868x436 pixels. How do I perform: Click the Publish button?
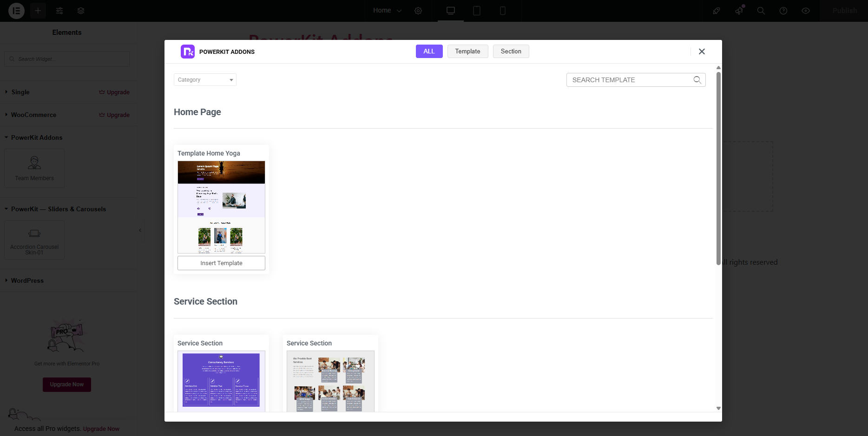point(844,11)
